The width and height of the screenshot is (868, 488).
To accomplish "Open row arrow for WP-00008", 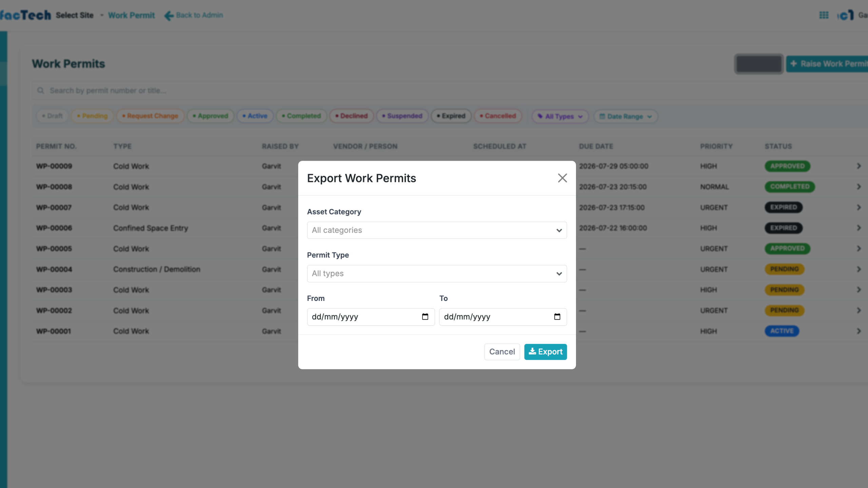I will point(859,187).
